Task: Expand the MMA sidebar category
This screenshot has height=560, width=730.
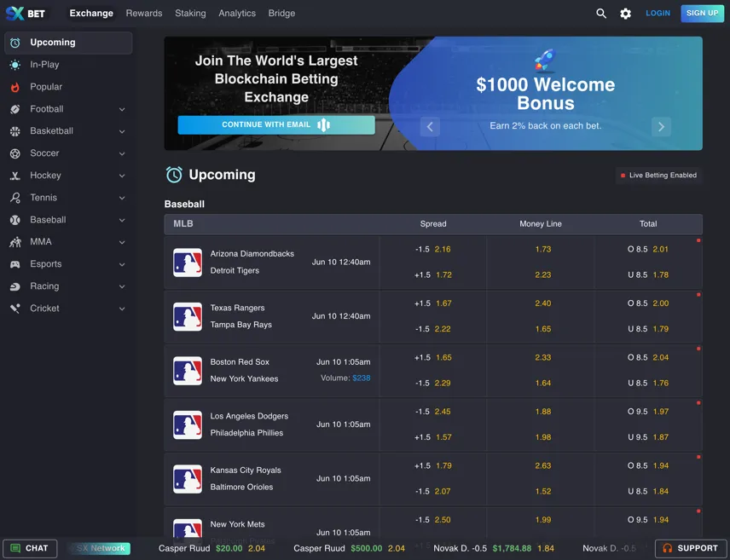Action: click(122, 242)
